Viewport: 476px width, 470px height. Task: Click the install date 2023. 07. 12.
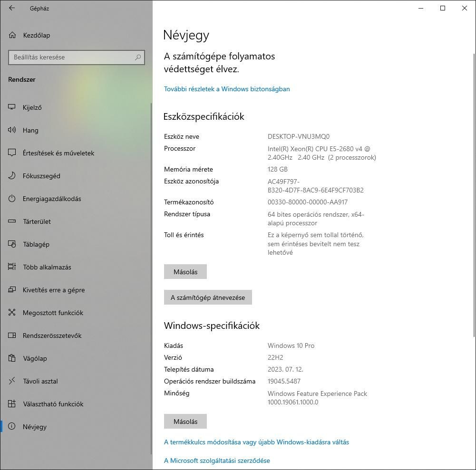pyautogui.click(x=285, y=370)
